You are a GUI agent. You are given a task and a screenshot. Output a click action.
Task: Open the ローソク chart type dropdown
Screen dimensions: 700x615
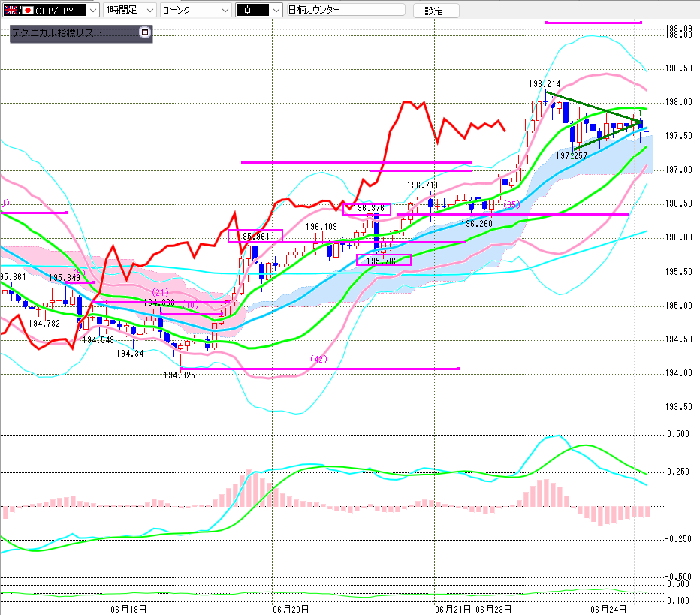pos(195,10)
